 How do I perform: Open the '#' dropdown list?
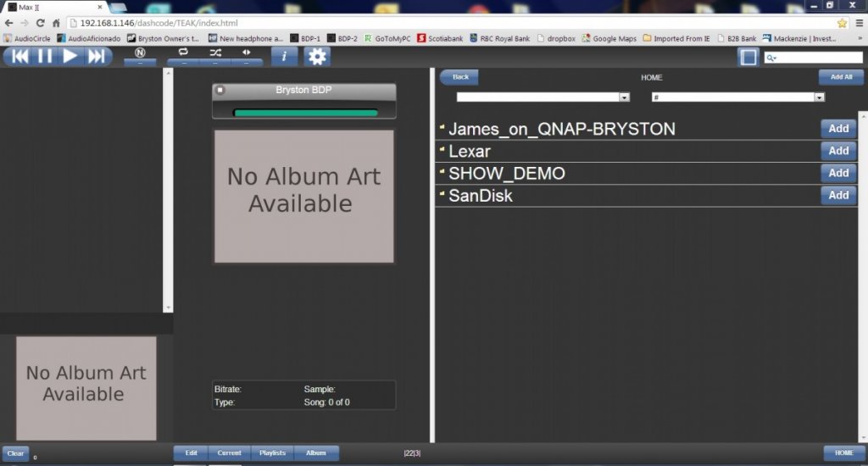737,97
